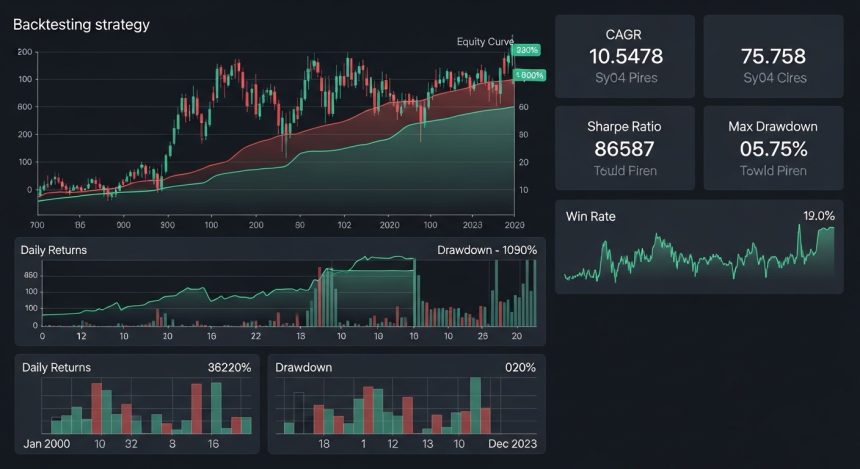
Task: Select the 36220% Daily Returns value
Action: [229, 368]
